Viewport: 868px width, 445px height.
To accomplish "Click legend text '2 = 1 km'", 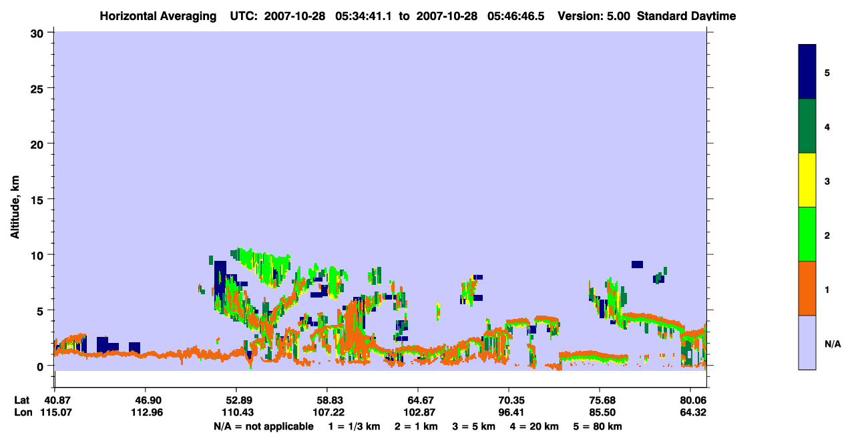I will [x=416, y=426].
